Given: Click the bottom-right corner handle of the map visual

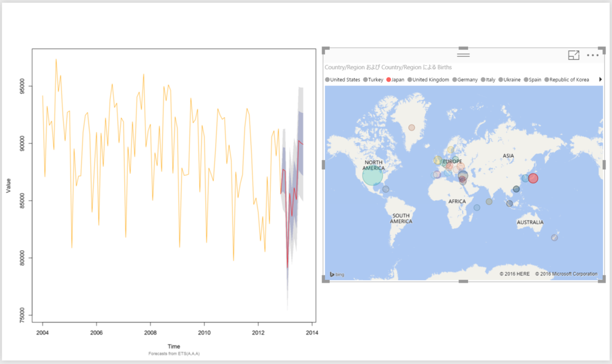Looking at the screenshot, I should pyautogui.click(x=602, y=279).
